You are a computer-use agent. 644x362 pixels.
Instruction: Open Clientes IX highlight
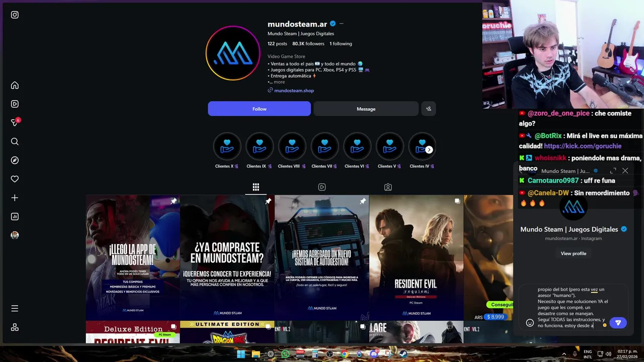[x=260, y=150]
